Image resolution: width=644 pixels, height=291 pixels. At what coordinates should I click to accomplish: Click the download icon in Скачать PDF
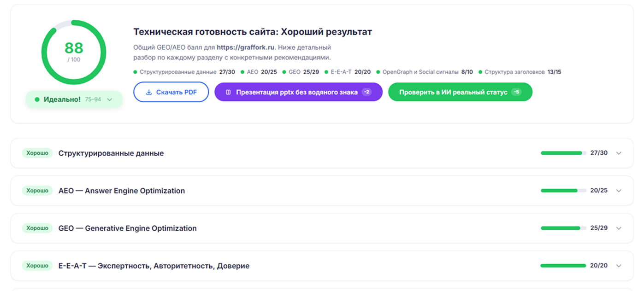point(149,92)
